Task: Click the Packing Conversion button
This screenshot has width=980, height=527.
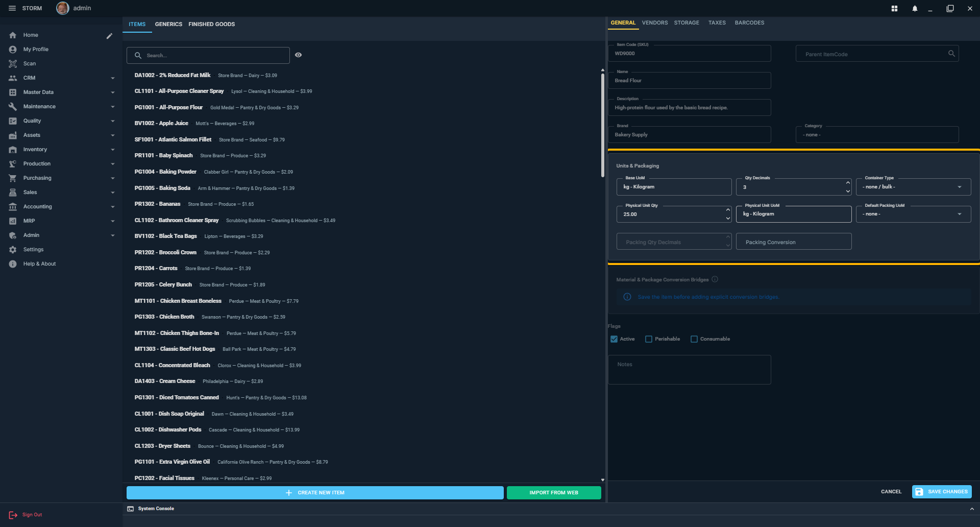Action: tap(794, 242)
